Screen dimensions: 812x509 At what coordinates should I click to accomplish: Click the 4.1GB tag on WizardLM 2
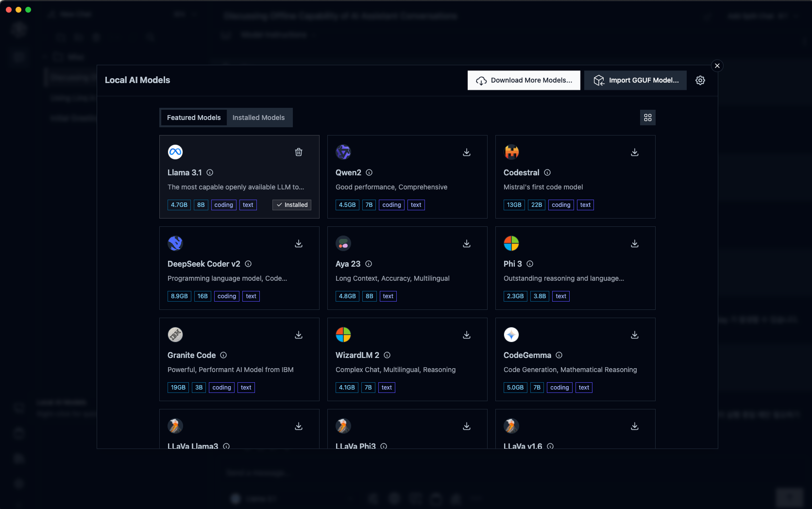tap(347, 388)
